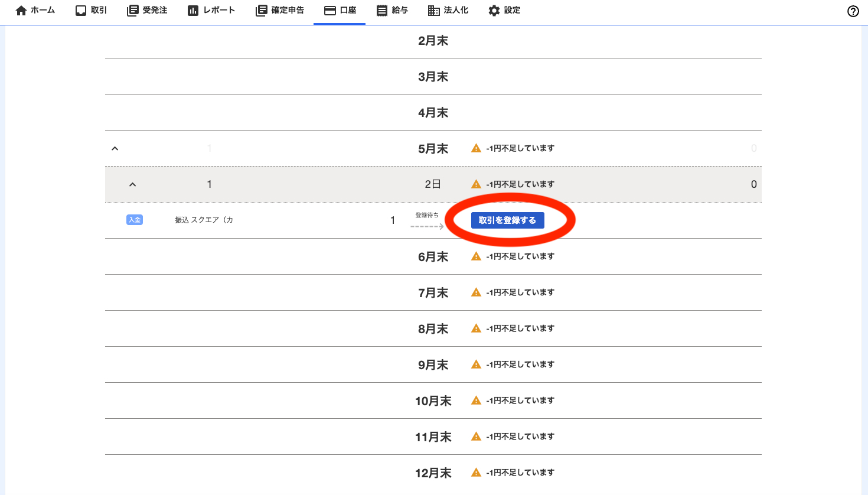This screenshot has height=495, width=868.
Task: Open the 設定 settings gear icon
Action: tap(494, 9)
